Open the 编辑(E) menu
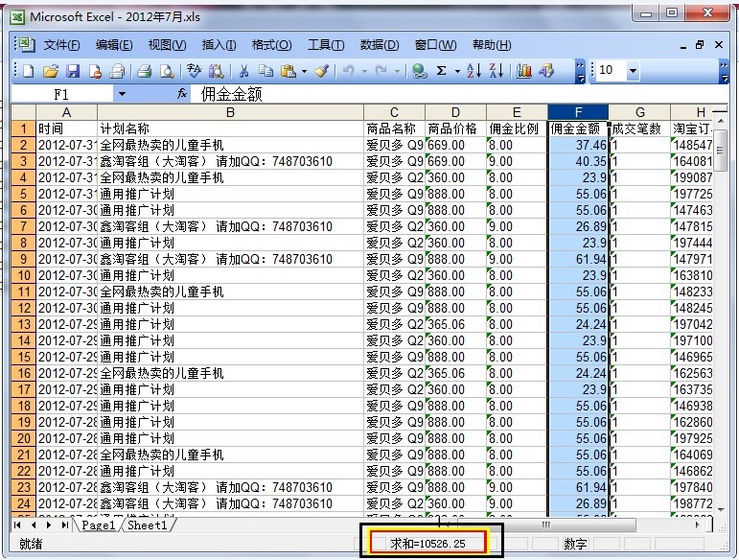Screen dimensions: 739x560 [x=114, y=45]
